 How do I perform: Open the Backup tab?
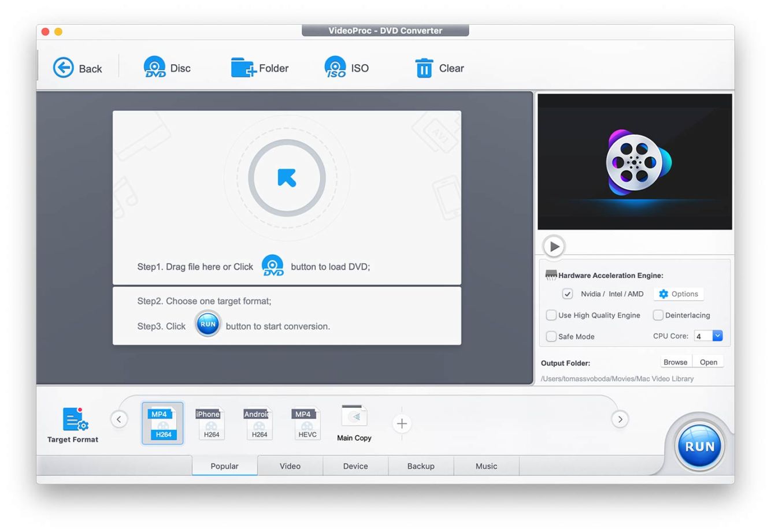coord(421,466)
